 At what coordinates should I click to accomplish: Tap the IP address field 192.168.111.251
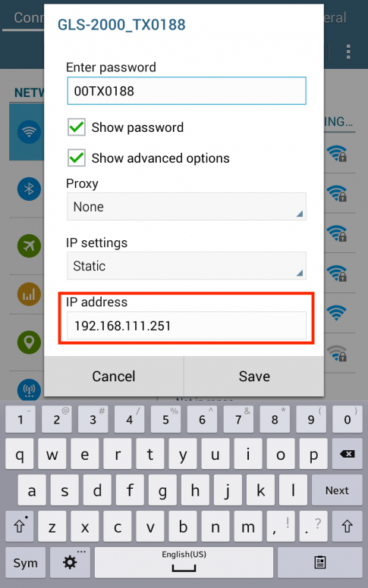click(186, 326)
